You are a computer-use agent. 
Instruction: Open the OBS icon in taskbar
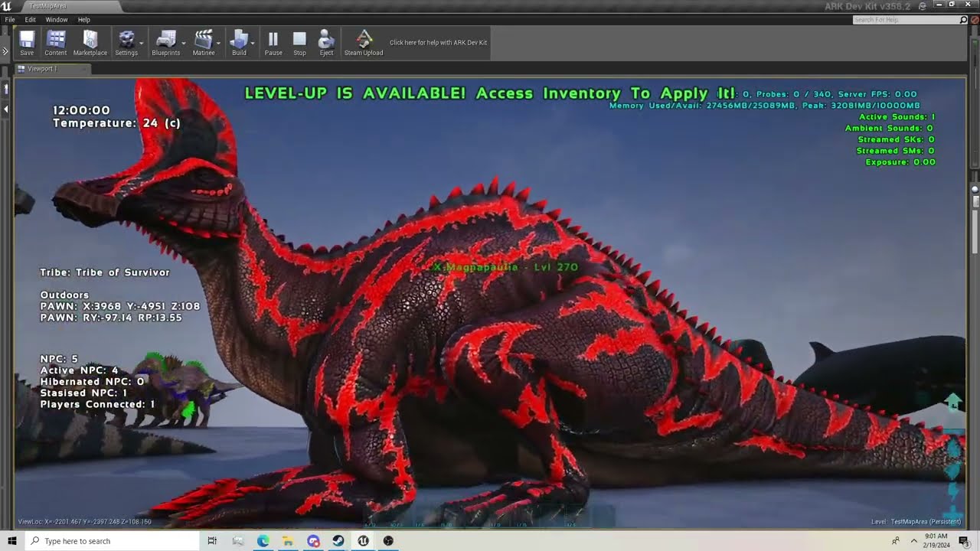tap(388, 541)
